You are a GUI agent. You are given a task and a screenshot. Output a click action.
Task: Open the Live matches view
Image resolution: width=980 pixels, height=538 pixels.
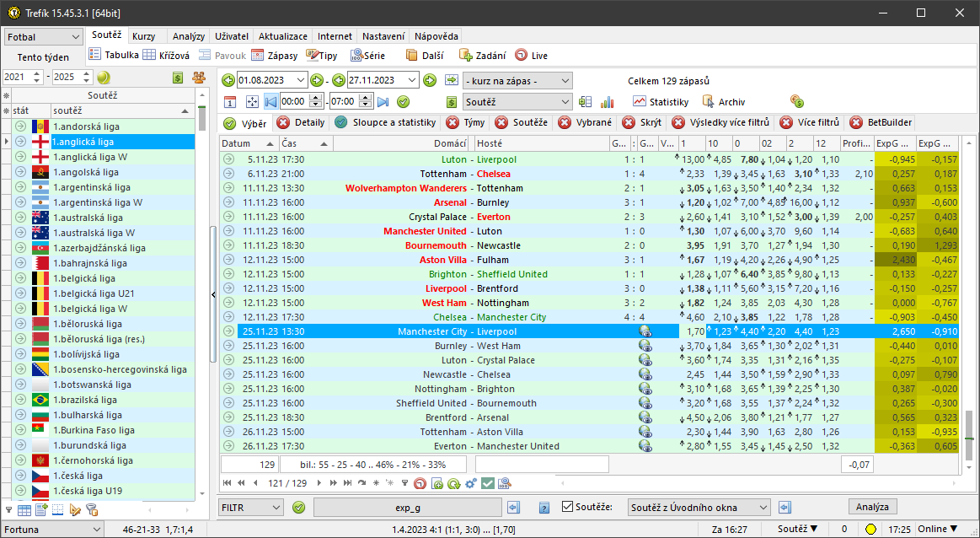pyautogui.click(x=531, y=55)
